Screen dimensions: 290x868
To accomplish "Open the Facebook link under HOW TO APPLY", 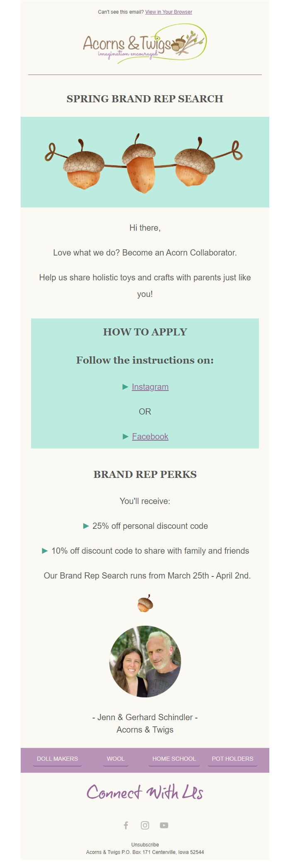I will point(150,436).
